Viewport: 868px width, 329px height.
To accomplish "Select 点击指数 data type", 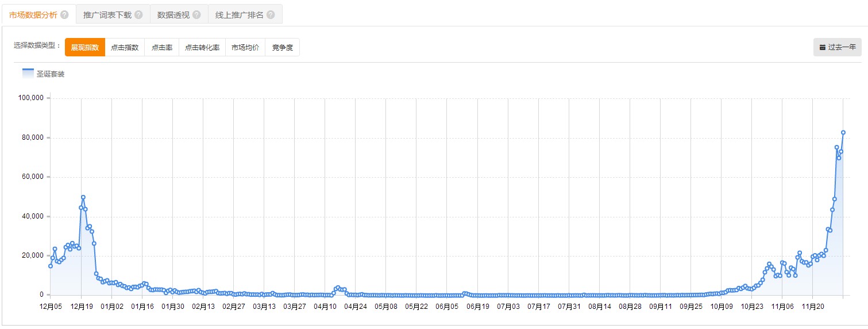I will (125, 47).
